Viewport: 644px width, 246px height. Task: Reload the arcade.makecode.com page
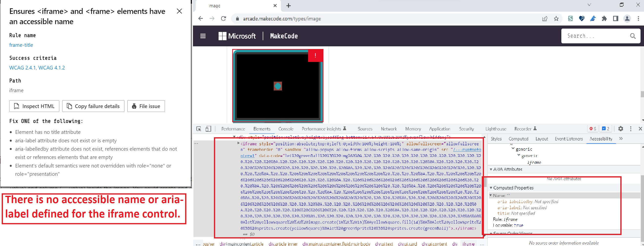point(223,19)
